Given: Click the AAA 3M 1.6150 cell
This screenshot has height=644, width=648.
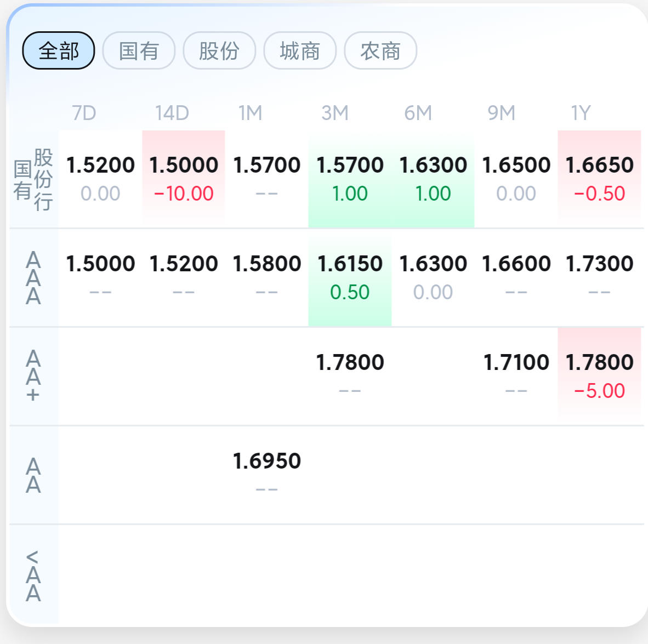Looking at the screenshot, I should click(x=350, y=277).
